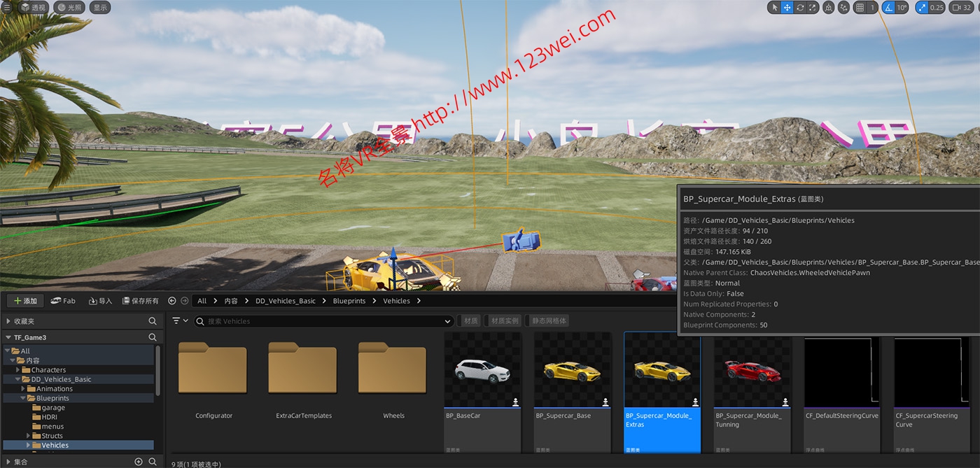Click the add collection plus icon
This screenshot has width=980, height=468.
(x=139, y=462)
